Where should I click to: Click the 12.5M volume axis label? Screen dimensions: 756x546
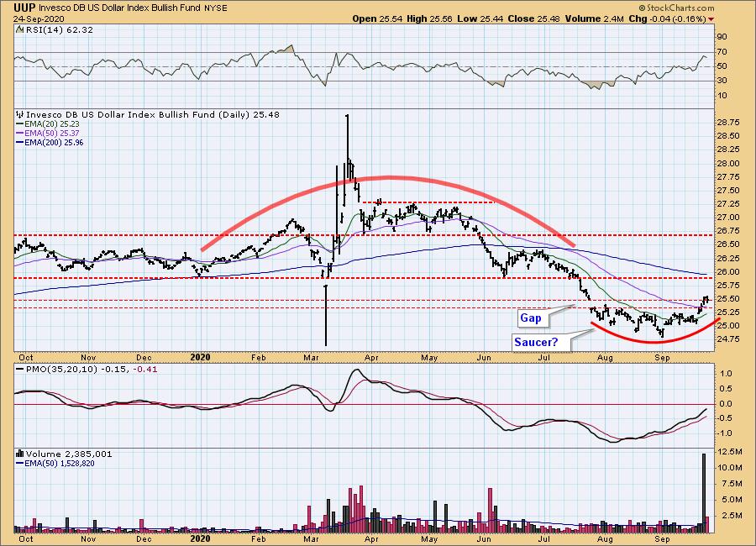[731, 452]
